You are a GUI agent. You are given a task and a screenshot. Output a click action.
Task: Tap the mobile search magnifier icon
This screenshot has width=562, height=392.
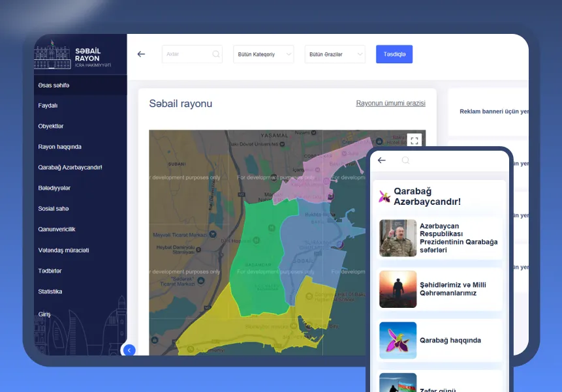405,160
